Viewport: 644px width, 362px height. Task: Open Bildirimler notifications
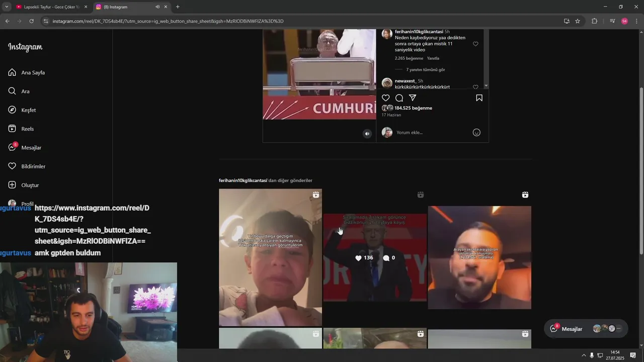point(27,166)
